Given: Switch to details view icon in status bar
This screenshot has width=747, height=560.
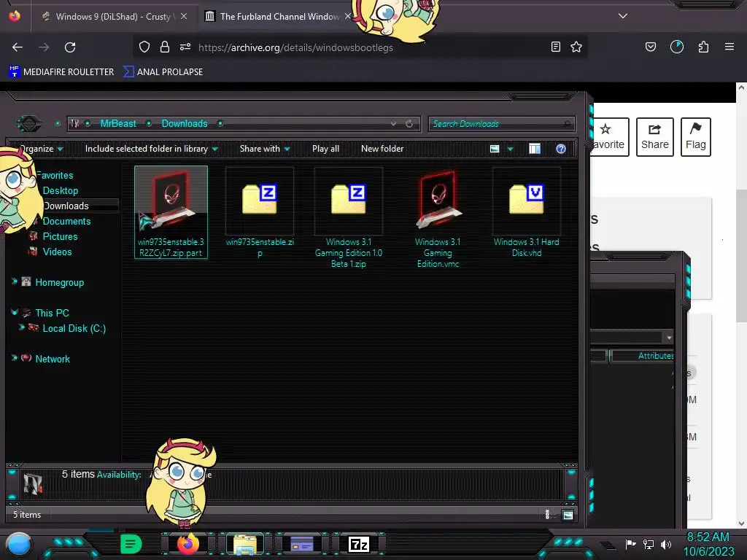Looking at the screenshot, I should pyautogui.click(x=547, y=514).
